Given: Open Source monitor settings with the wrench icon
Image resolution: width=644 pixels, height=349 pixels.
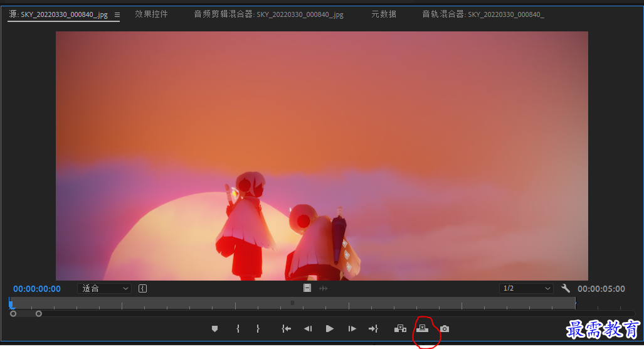Looking at the screenshot, I should 566,288.
